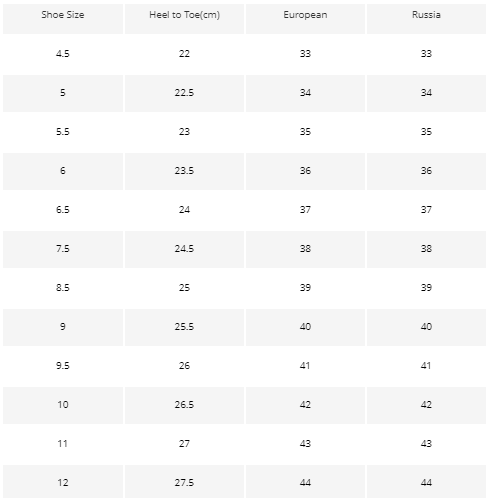Image resolution: width=489 pixels, height=502 pixels.
Task: Click the 26.5 heel to toe cell
Action: (184, 405)
